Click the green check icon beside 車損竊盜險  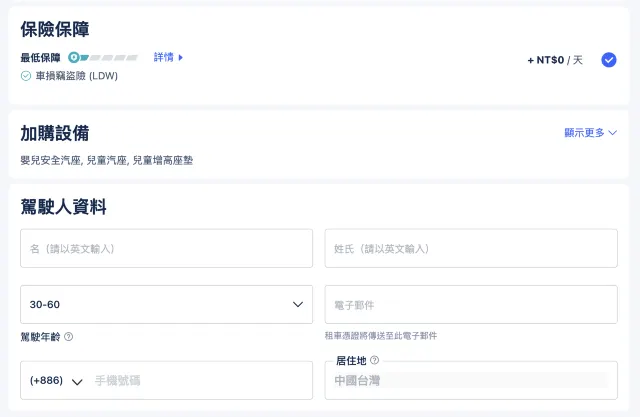(x=26, y=75)
